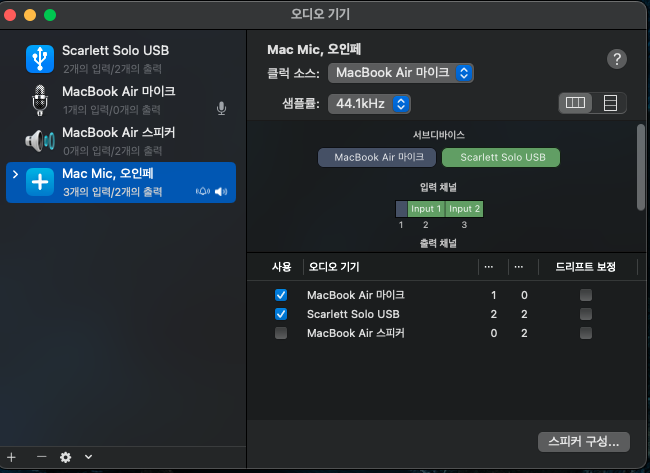Click the default input mic indicator icon
Image resolution: width=650 pixels, height=473 pixels.
coord(222,109)
